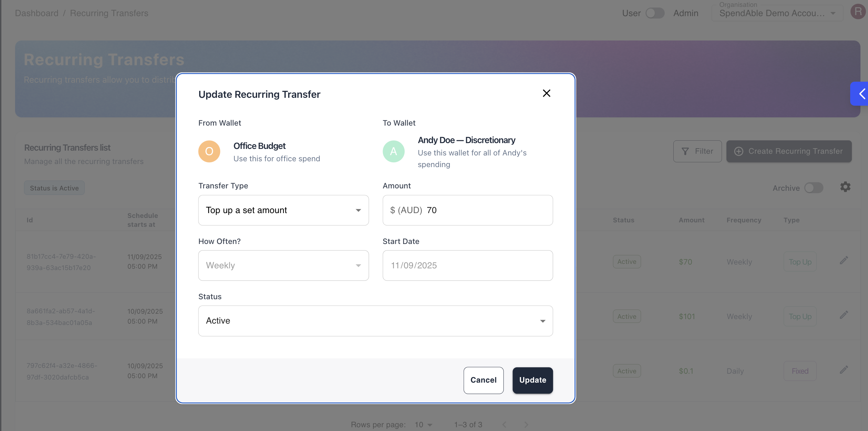Close the Update Recurring Transfer dialog
The image size is (868, 431).
546,93
